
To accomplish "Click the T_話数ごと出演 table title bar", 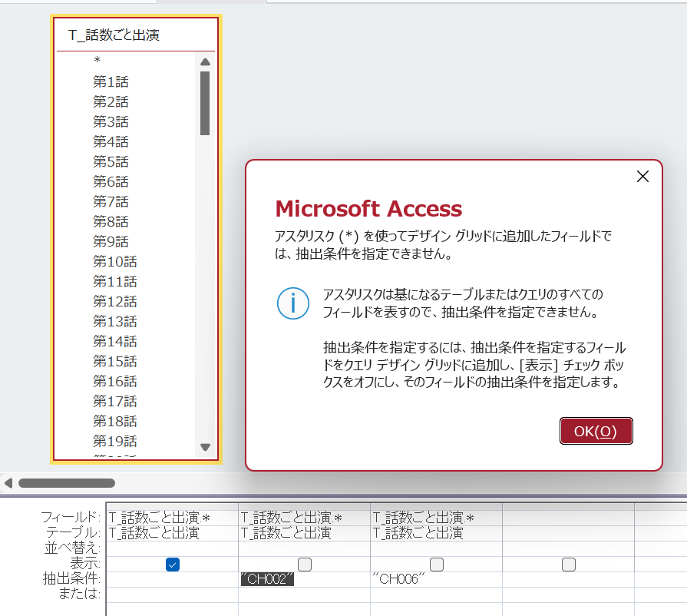I will 136,35.
